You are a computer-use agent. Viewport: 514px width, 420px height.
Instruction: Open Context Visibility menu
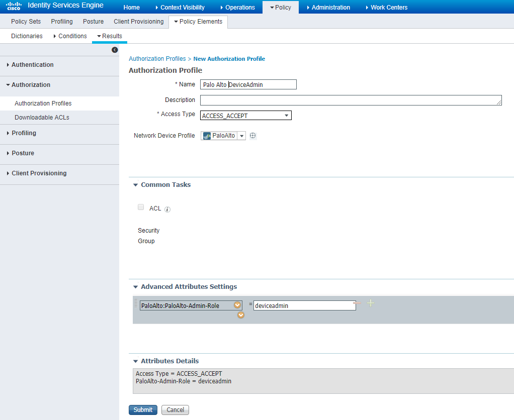pyautogui.click(x=180, y=7)
